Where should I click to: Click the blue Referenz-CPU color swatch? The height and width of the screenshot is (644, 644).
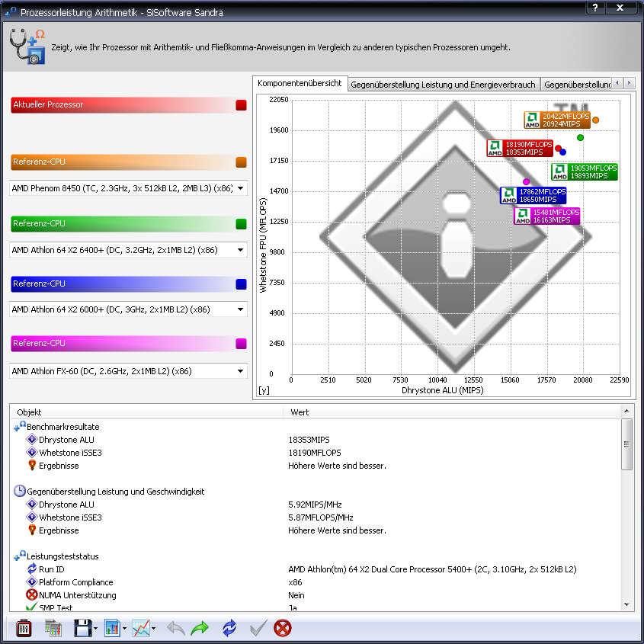tap(241, 284)
